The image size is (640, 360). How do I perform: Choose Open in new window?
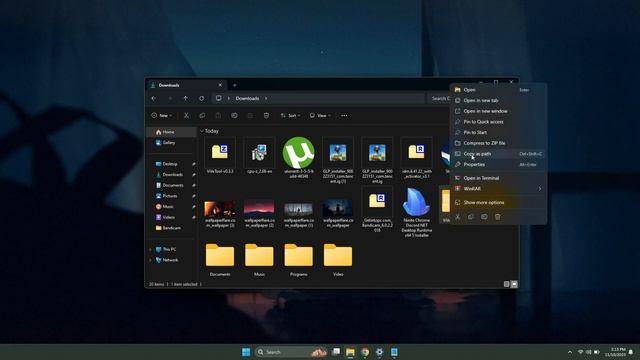coord(498,111)
